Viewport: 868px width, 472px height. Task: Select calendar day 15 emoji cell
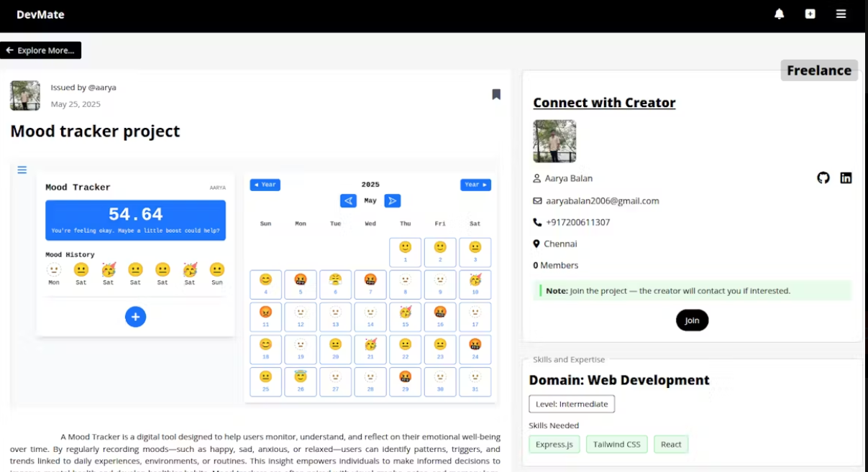[406, 317]
